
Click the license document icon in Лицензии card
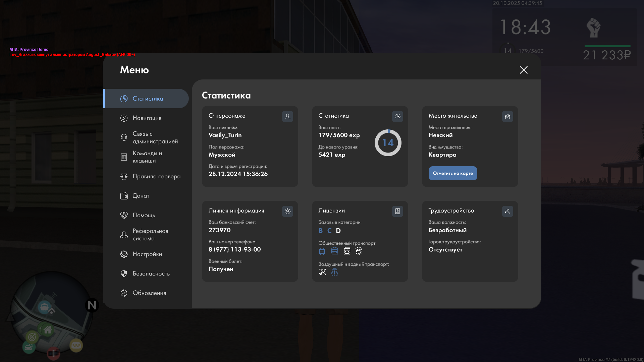pyautogui.click(x=397, y=212)
